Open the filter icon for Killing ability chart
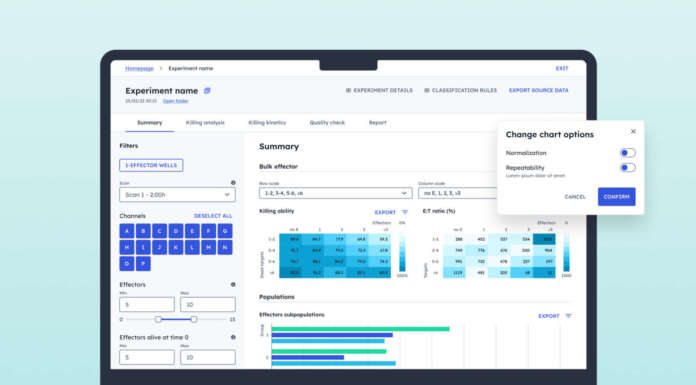The image size is (696, 385). pyautogui.click(x=405, y=212)
